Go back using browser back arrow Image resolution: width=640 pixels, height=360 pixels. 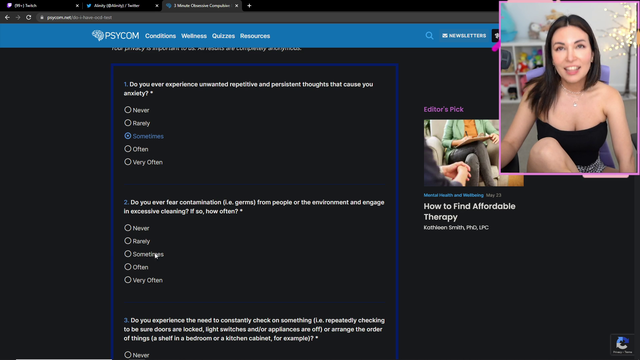[x=7, y=18]
